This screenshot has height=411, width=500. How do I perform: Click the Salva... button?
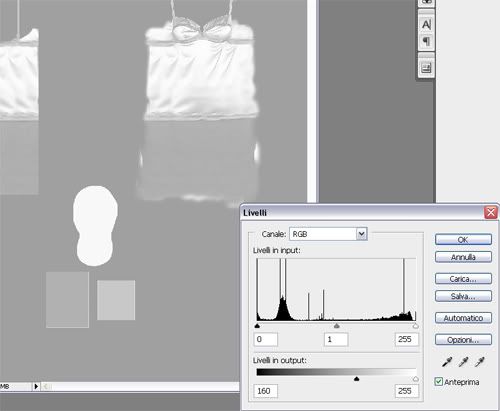click(463, 296)
